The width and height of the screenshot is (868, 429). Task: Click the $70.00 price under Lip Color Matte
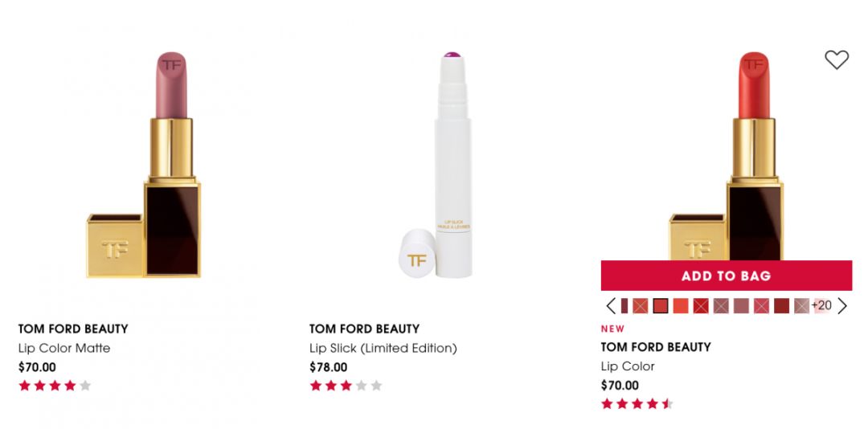[37, 367]
